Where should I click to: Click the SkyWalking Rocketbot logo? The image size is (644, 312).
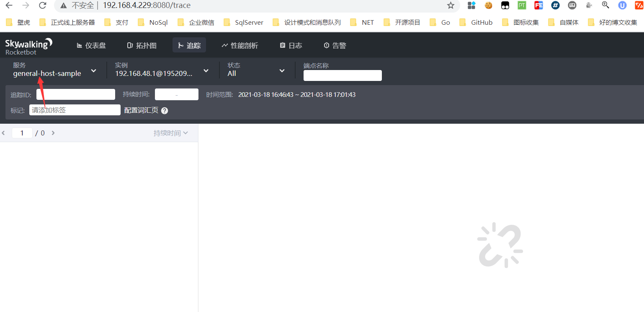(x=28, y=45)
